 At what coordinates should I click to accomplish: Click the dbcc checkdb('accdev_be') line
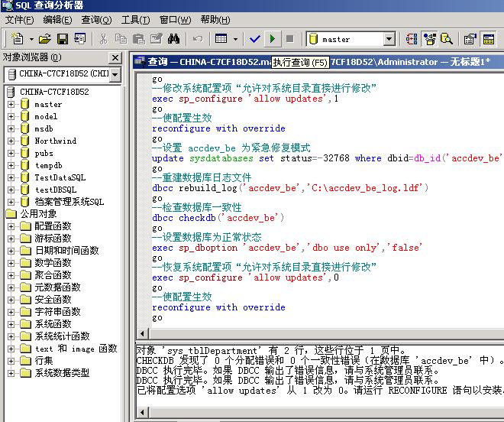pos(218,218)
